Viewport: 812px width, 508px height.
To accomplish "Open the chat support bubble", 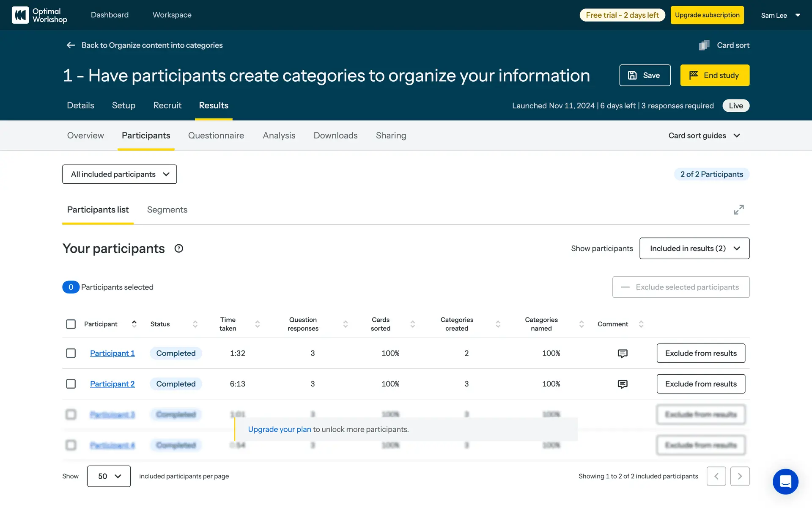I will (785, 481).
